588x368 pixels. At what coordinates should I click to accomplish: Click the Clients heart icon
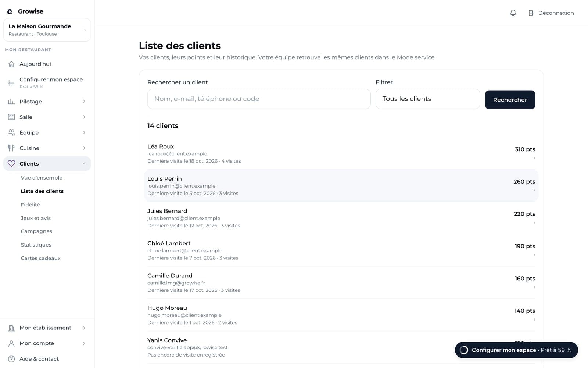[x=11, y=164]
